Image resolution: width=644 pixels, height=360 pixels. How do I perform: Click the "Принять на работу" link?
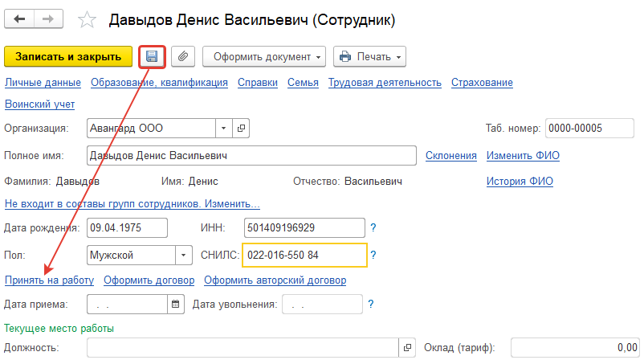pos(49,280)
